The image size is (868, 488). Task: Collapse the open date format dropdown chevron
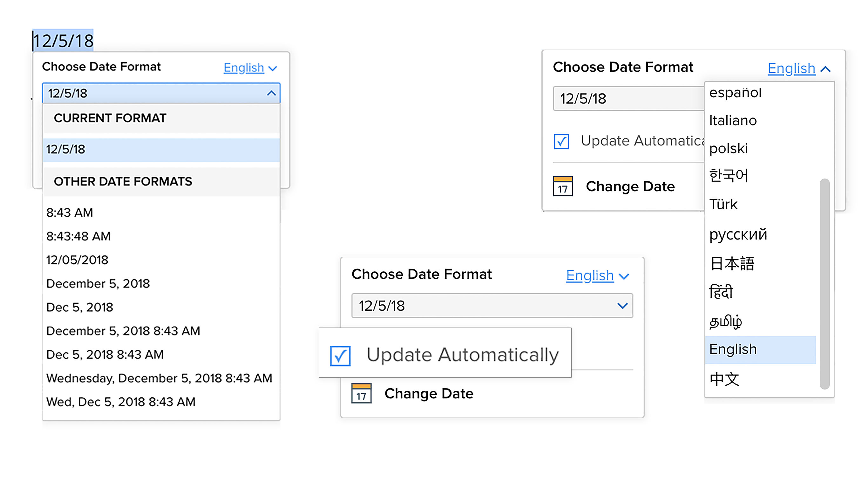(x=271, y=93)
